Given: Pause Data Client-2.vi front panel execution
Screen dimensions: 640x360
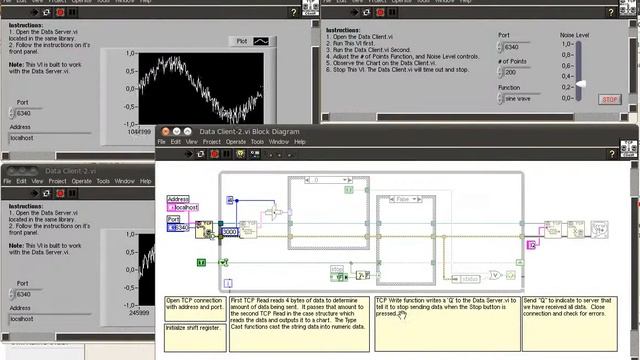Looking at the screenshot, I should 72,193.
